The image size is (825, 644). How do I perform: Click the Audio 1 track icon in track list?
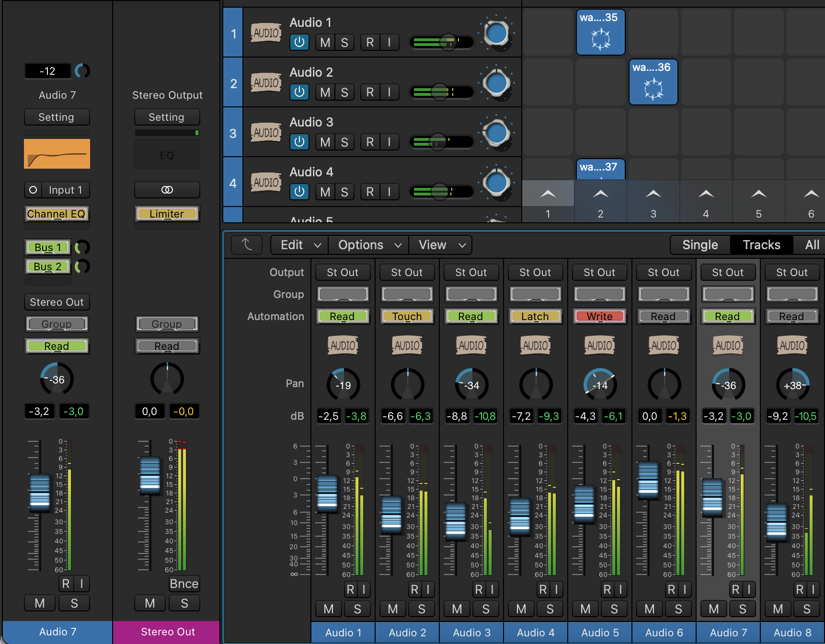266,33
